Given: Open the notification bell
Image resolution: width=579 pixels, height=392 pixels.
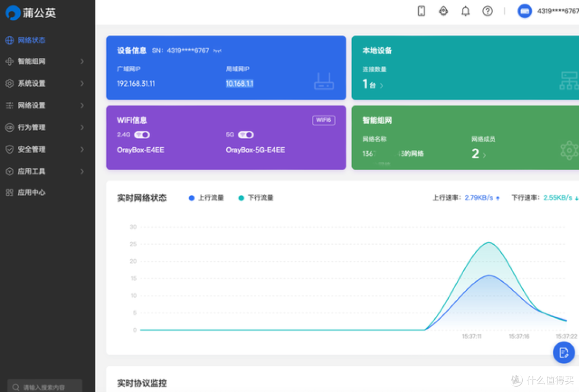Looking at the screenshot, I should pos(465,11).
